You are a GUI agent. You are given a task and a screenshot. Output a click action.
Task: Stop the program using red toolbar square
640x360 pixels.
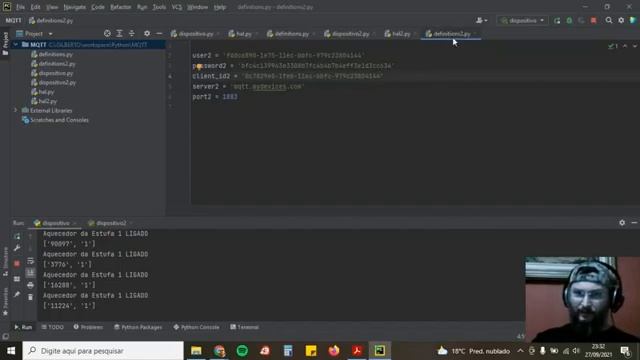(x=593, y=20)
